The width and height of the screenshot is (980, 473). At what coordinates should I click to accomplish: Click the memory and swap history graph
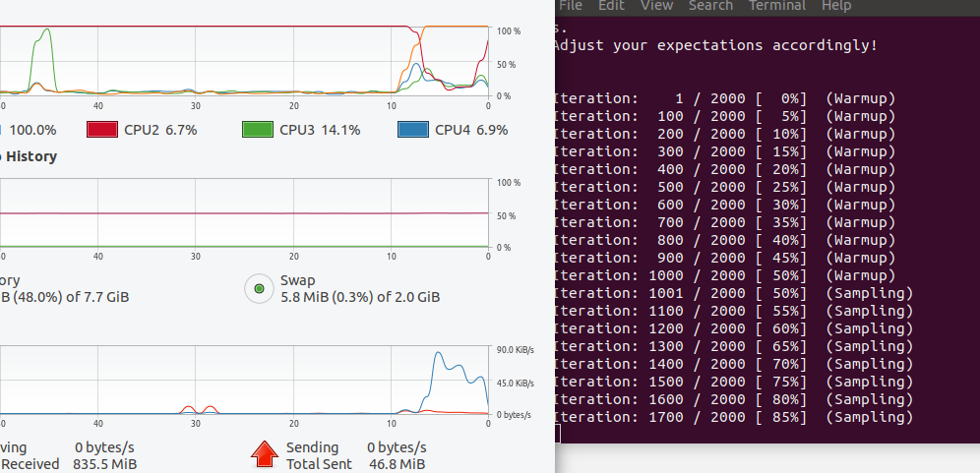(246, 213)
